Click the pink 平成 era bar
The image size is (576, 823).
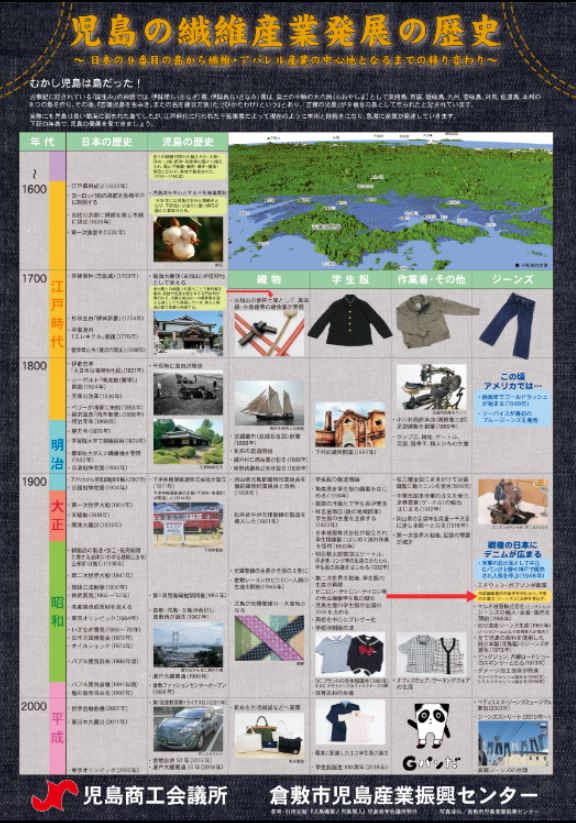tap(57, 729)
